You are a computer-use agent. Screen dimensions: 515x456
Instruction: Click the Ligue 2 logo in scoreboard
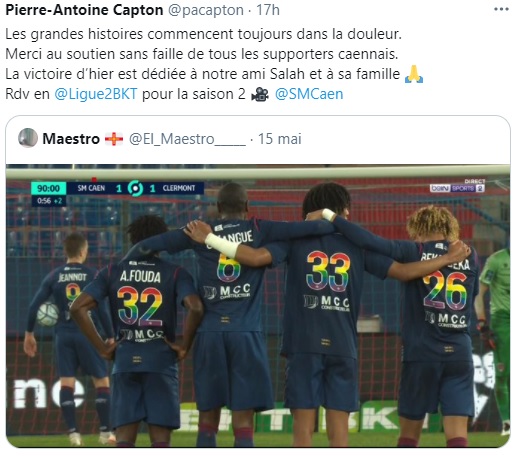coord(135,189)
